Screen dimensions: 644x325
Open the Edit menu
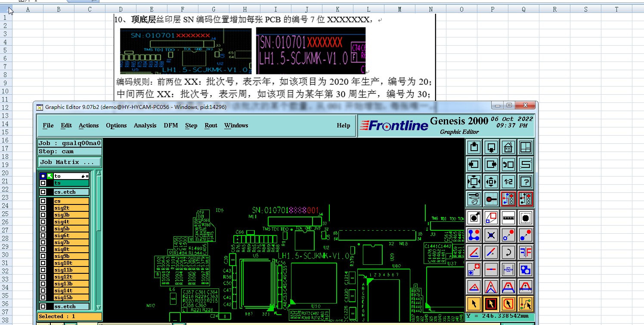click(66, 125)
